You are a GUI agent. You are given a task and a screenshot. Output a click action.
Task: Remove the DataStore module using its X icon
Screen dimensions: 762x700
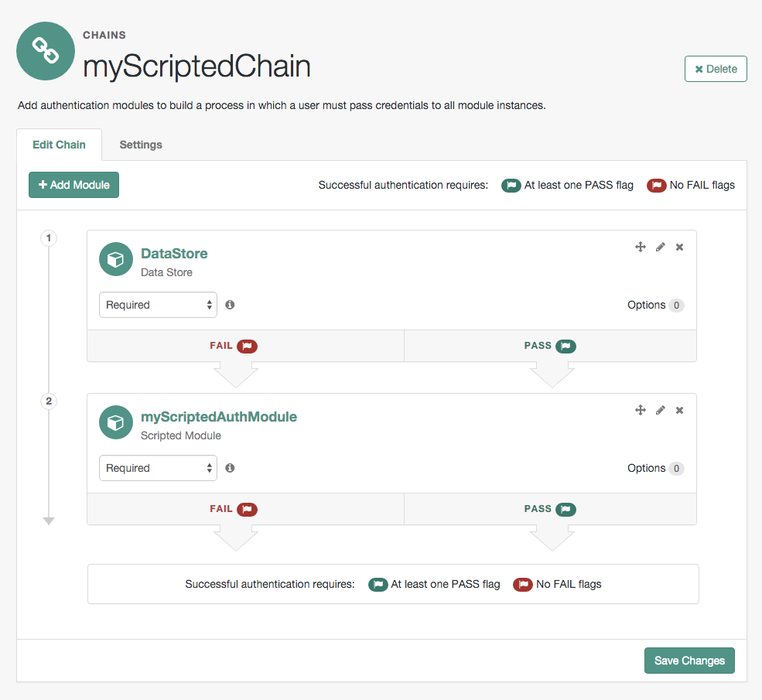(679, 247)
